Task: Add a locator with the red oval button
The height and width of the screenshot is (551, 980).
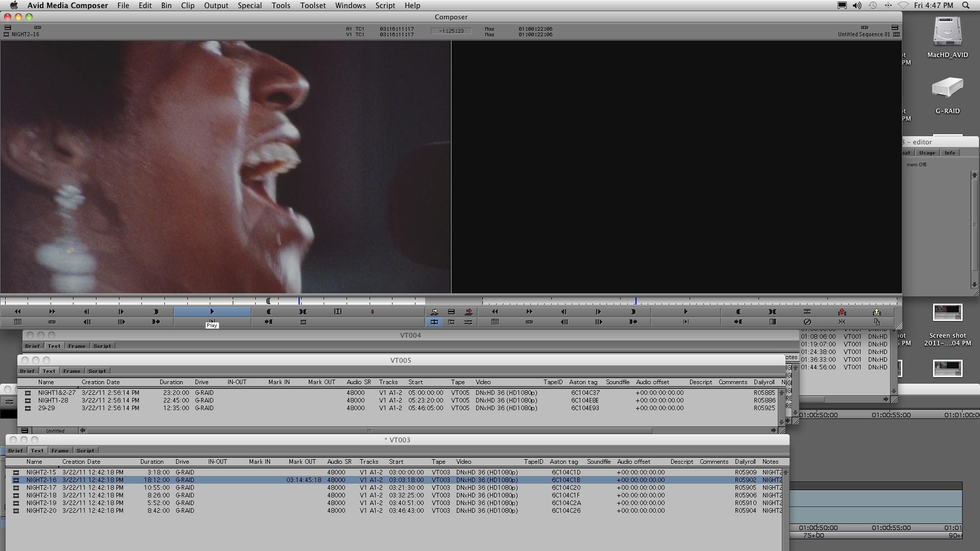Action: [x=372, y=312]
